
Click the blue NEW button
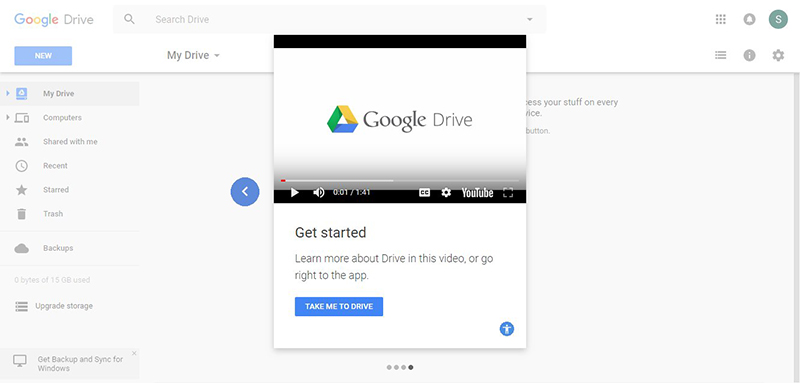coord(43,56)
